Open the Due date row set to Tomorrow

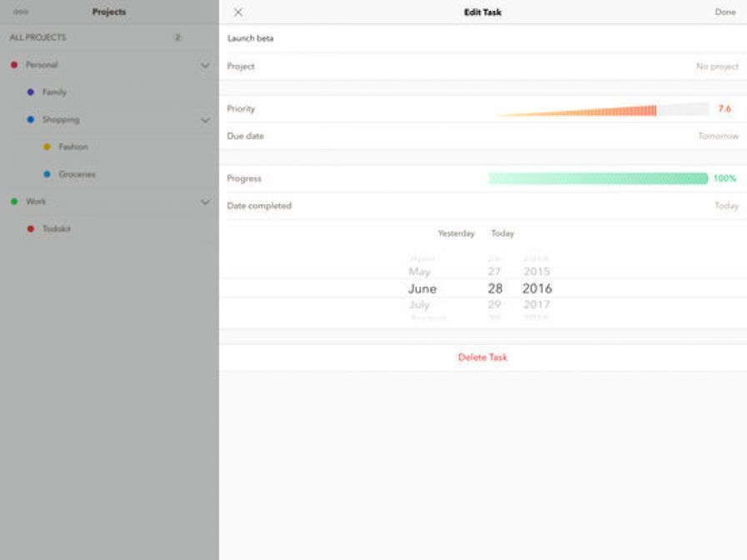pos(482,136)
